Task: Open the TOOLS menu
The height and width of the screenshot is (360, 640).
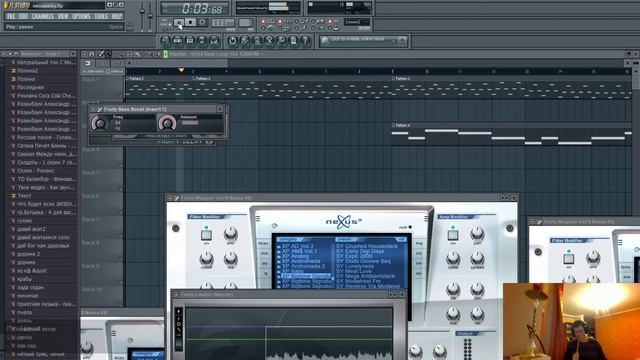Action: [101, 16]
